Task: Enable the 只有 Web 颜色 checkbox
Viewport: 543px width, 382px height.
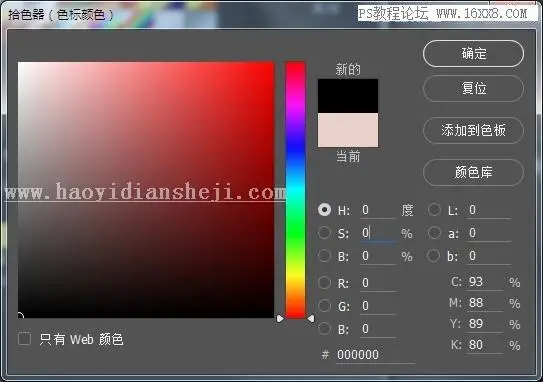Action: [x=24, y=339]
